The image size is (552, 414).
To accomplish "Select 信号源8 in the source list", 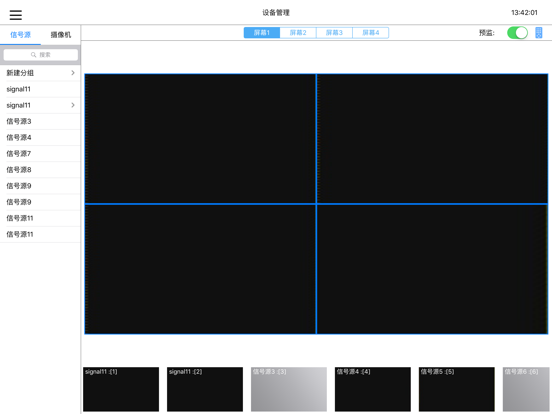I will (x=40, y=170).
